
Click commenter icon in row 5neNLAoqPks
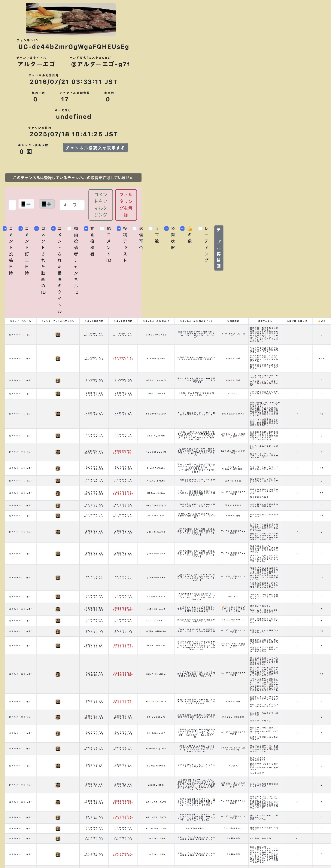[x=58, y=646]
